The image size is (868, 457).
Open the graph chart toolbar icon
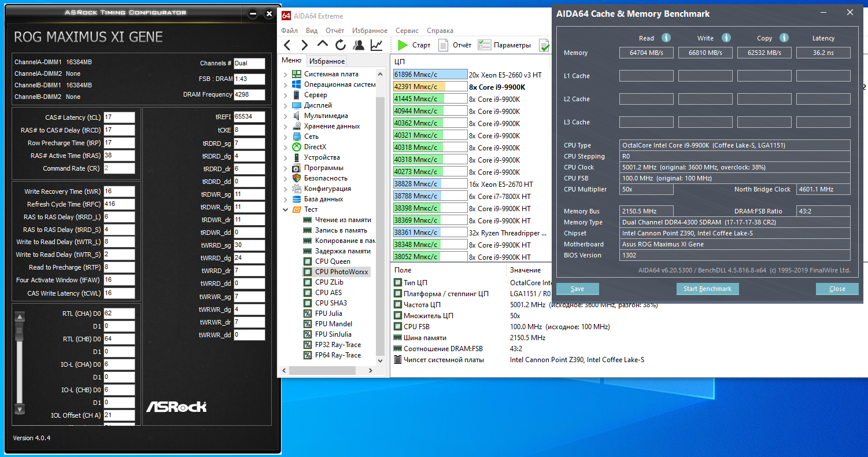[x=376, y=45]
